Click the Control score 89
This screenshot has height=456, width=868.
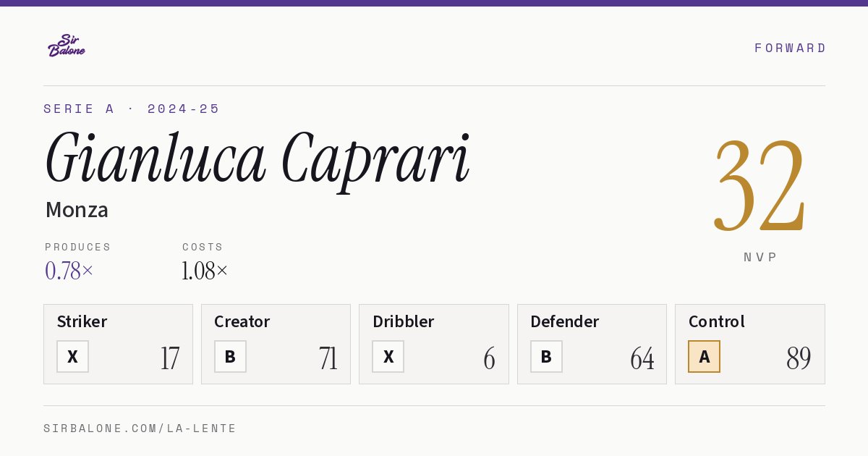(799, 358)
